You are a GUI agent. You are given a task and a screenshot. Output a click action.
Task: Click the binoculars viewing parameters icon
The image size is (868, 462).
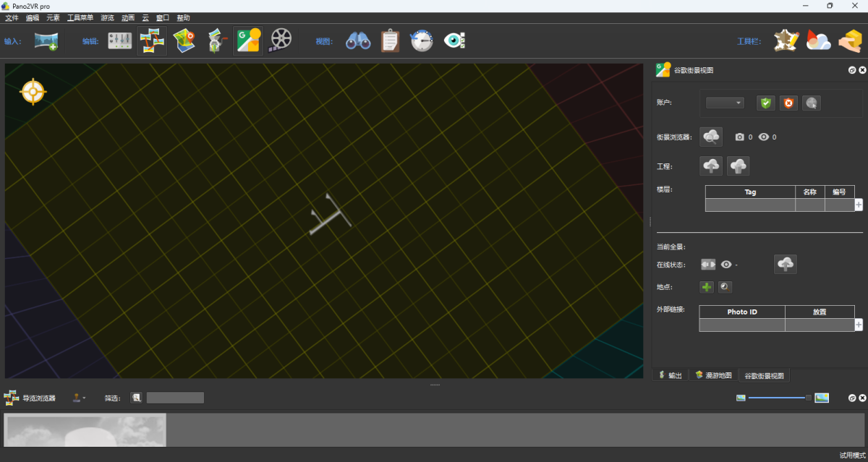[358, 41]
